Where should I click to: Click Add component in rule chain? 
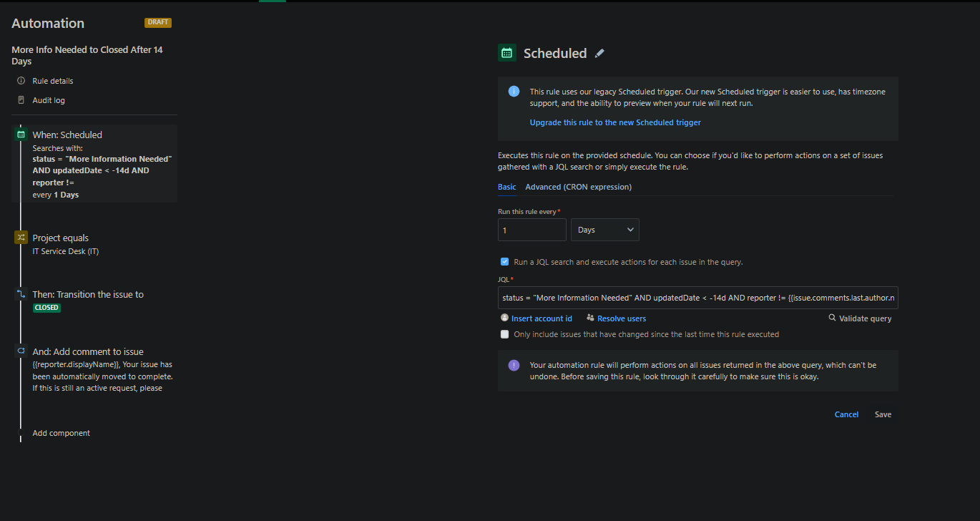tap(62, 433)
